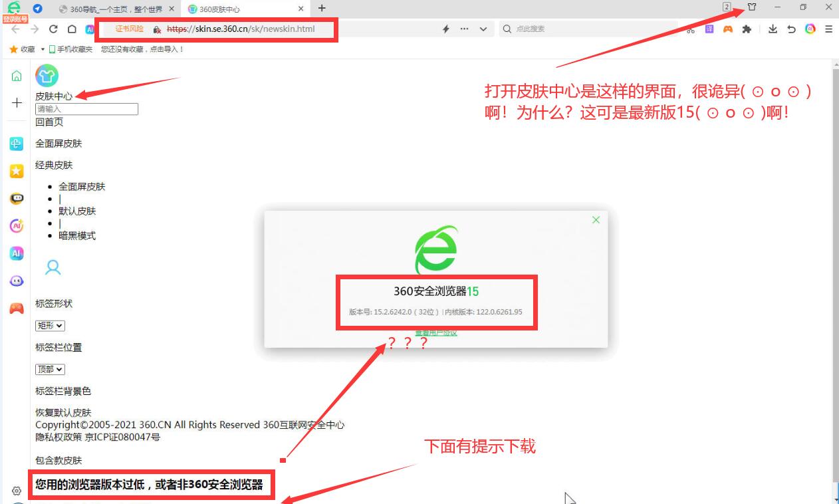This screenshot has height=504, width=839.
Task: Open the orange game controller extension
Action: click(x=728, y=29)
